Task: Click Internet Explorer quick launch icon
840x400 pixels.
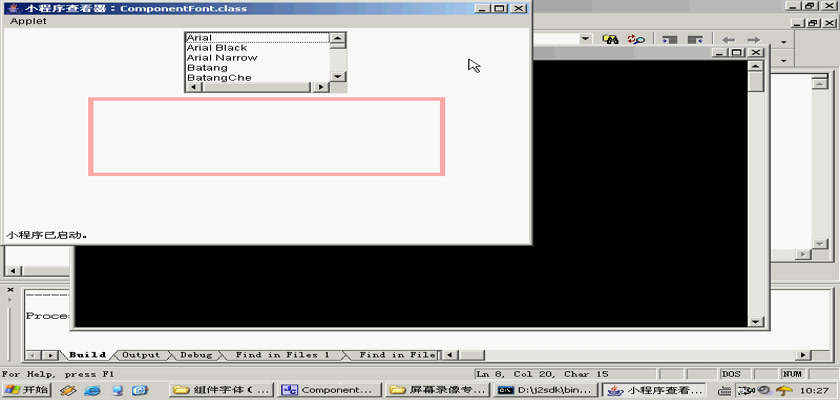Action: click(x=93, y=390)
